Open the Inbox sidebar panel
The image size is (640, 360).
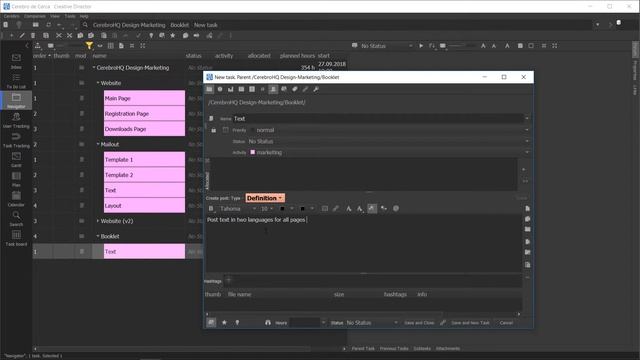[16, 61]
